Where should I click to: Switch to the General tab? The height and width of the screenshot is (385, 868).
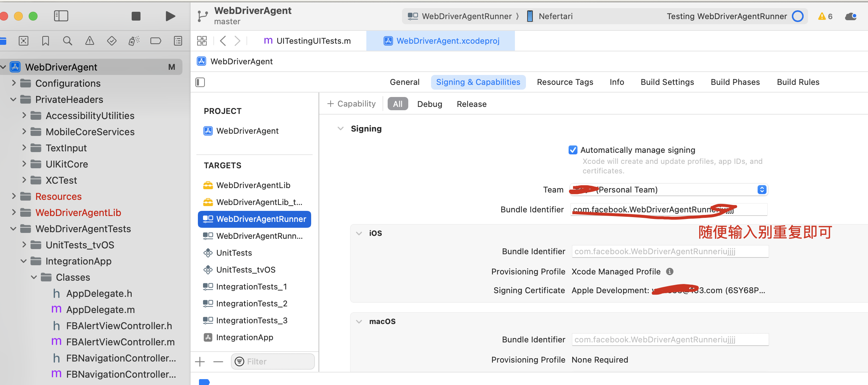(405, 82)
